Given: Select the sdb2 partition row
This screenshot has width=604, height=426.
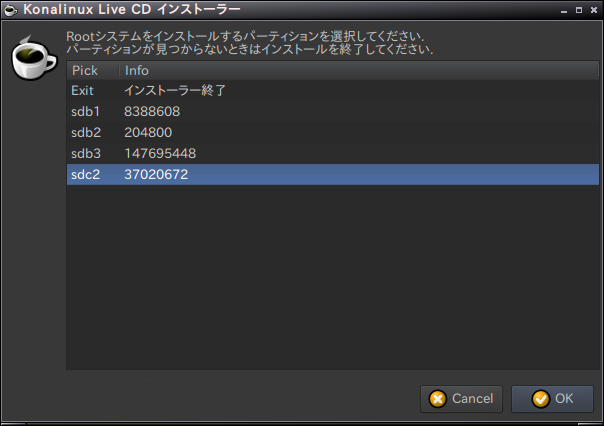Looking at the screenshot, I should [x=333, y=132].
